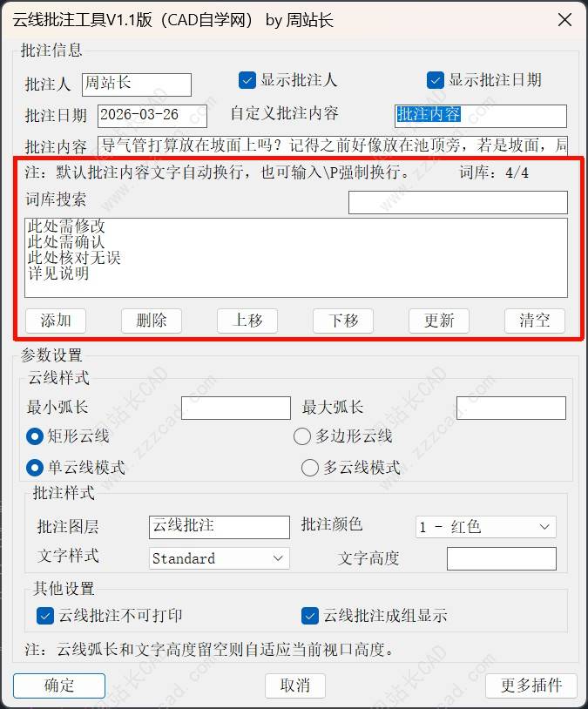Click the 添加 button
This screenshot has height=709, width=588.
[x=56, y=321]
